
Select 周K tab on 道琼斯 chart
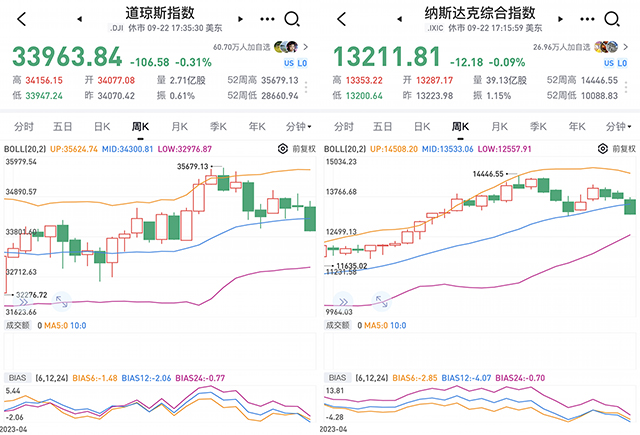(140, 127)
